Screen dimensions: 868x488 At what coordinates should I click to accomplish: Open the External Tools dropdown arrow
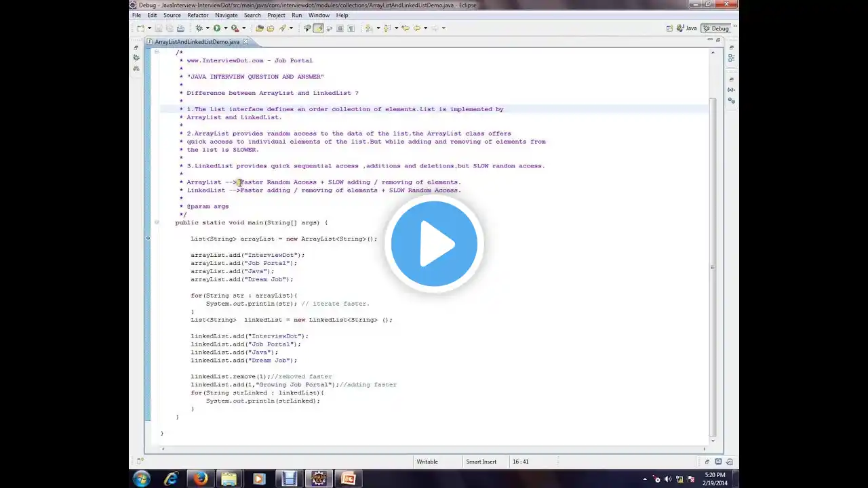pyautogui.click(x=243, y=28)
